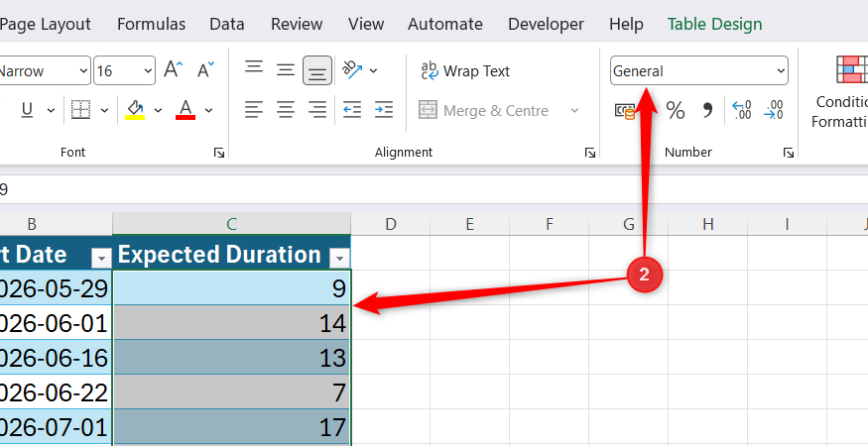This screenshot has height=446, width=868.
Task: Open the Table Design tab
Action: pos(714,25)
